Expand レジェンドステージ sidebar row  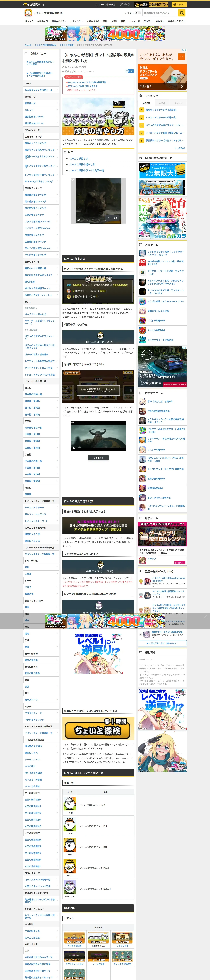tap(41, 507)
